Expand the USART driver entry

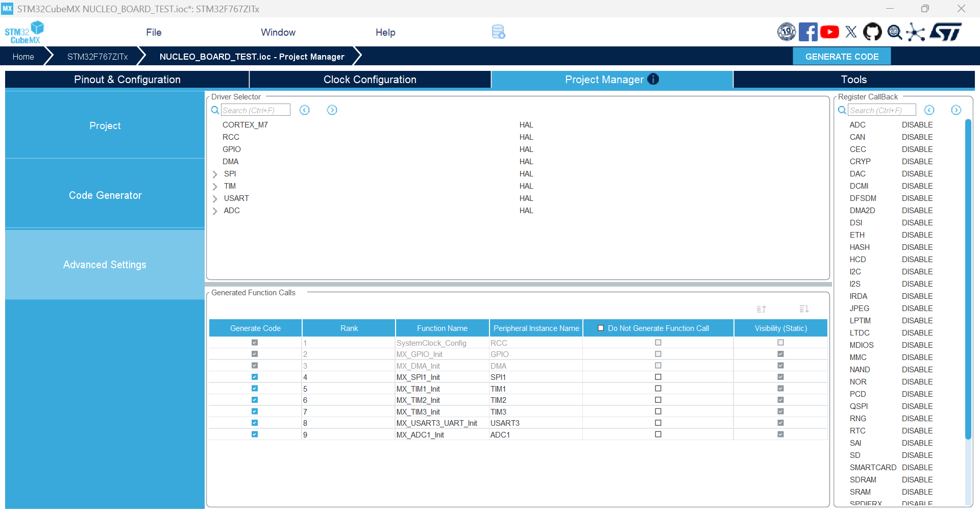(x=215, y=199)
